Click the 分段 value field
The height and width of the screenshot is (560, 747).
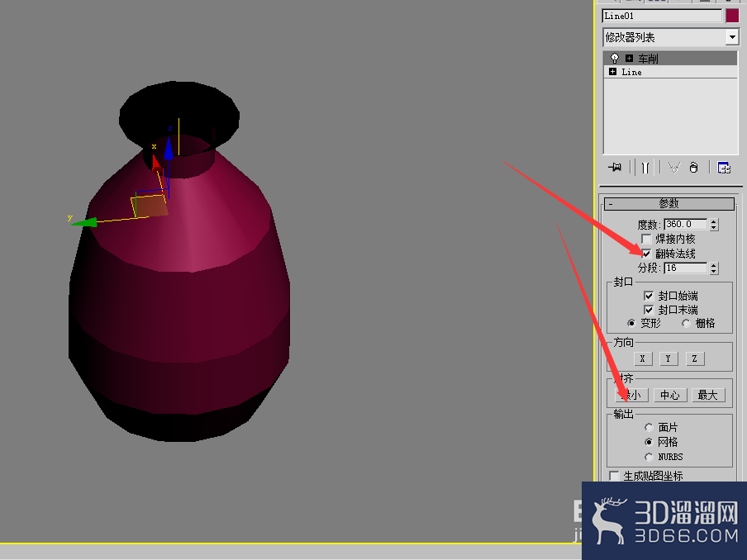tap(686, 268)
